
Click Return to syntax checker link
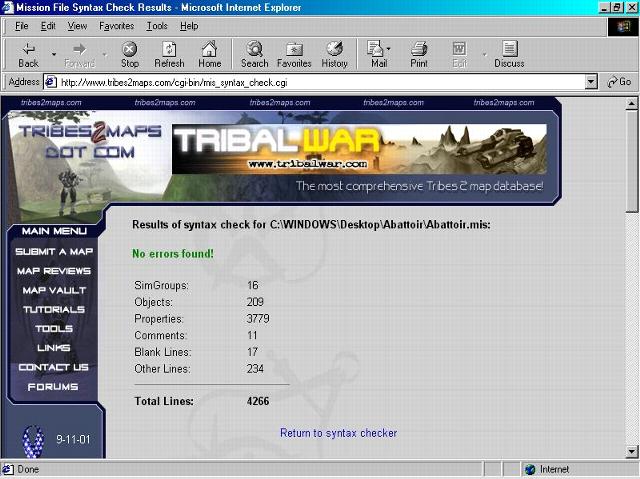pos(338,433)
